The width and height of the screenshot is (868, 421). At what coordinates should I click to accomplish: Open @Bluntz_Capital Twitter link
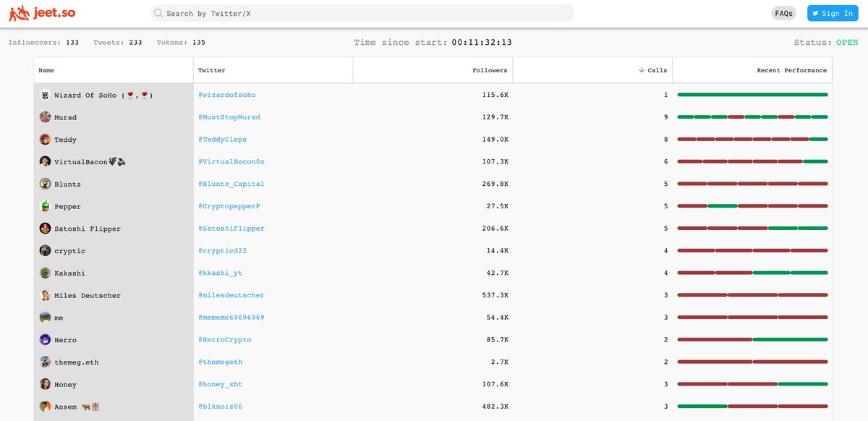(231, 184)
